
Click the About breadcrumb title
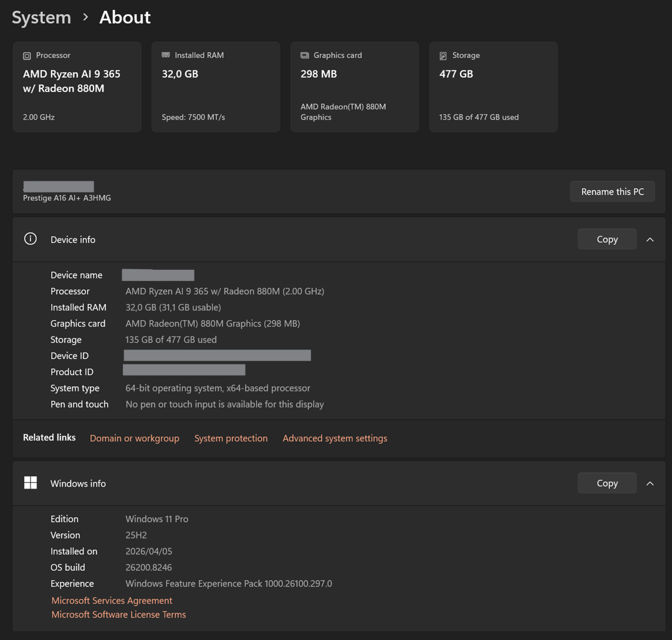click(x=125, y=17)
